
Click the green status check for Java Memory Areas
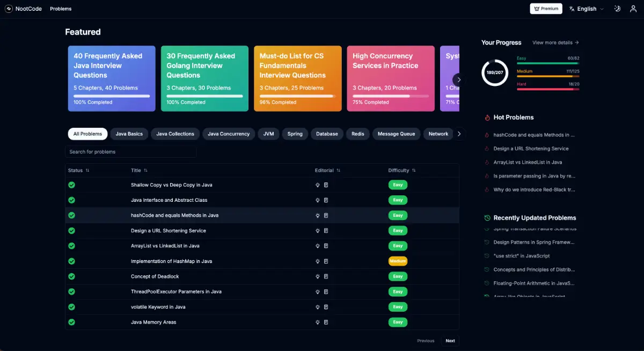[x=71, y=322]
